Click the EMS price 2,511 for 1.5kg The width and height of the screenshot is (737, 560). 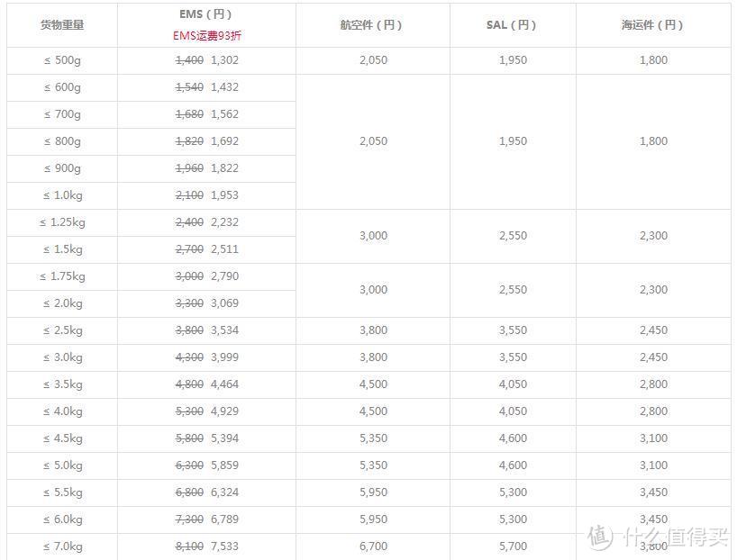point(224,249)
